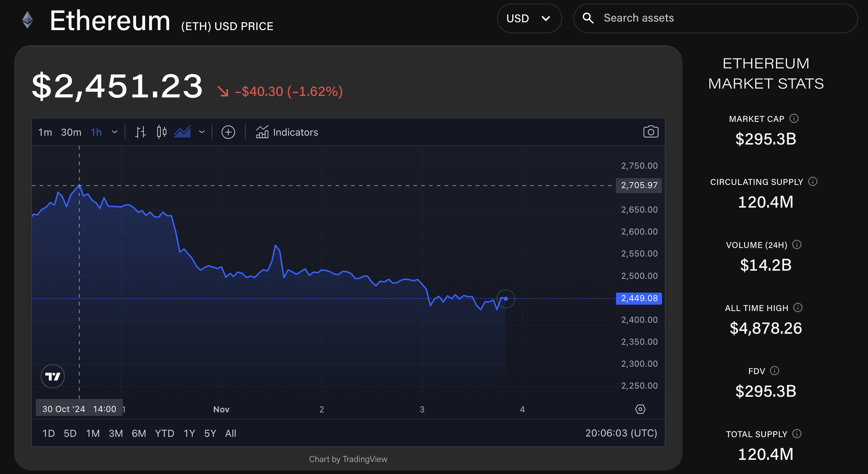Click the 20:06:03 (UTC) timezone button

tap(621, 433)
